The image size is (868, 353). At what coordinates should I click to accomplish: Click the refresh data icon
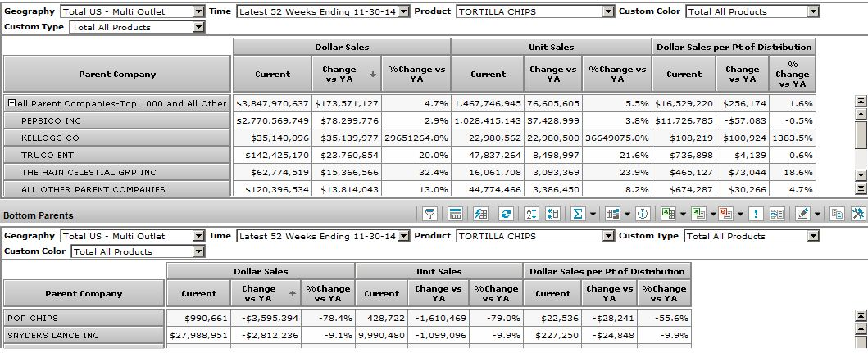pos(507,214)
